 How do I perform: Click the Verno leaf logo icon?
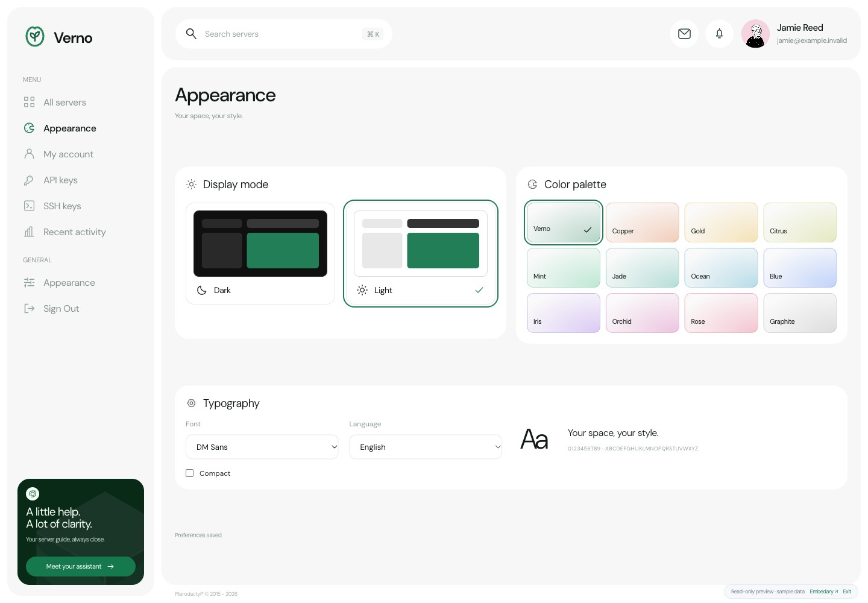point(35,37)
